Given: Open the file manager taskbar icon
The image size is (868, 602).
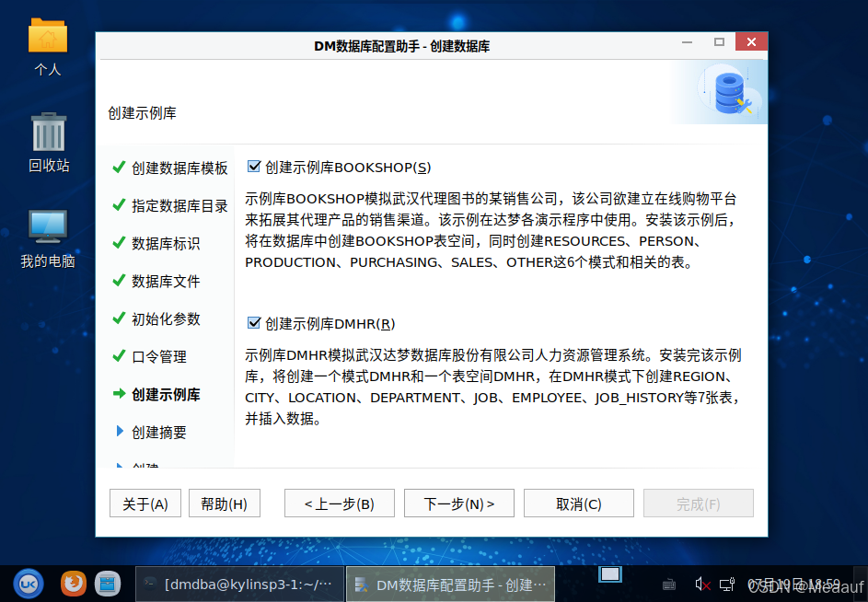Looking at the screenshot, I should pyautogui.click(x=108, y=584).
